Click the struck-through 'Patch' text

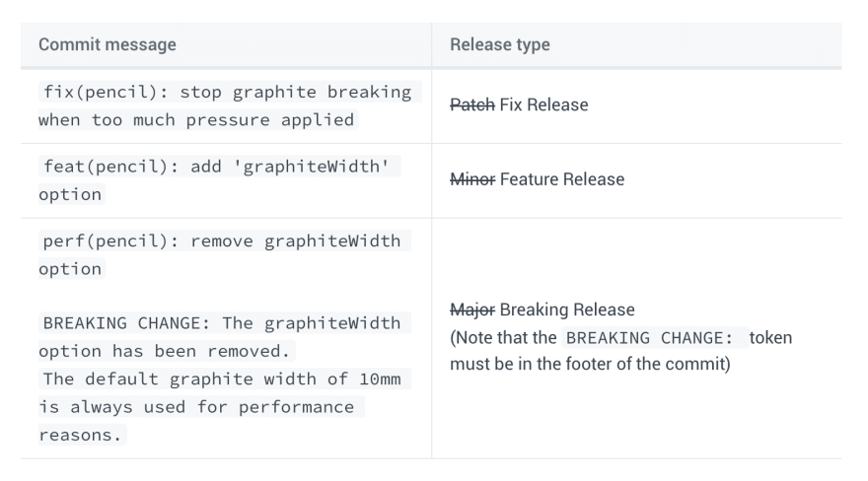pyautogui.click(x=472, y=104)
